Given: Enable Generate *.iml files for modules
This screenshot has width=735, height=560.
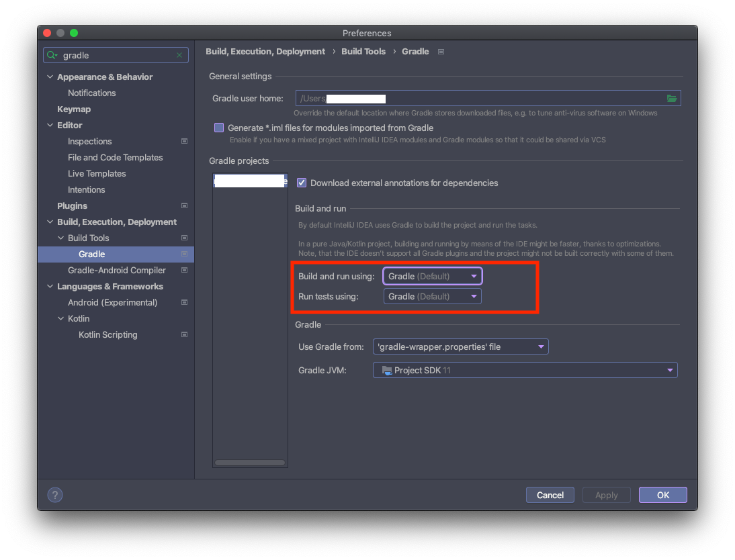Looking at the screenshot, I should coord(219,128).
